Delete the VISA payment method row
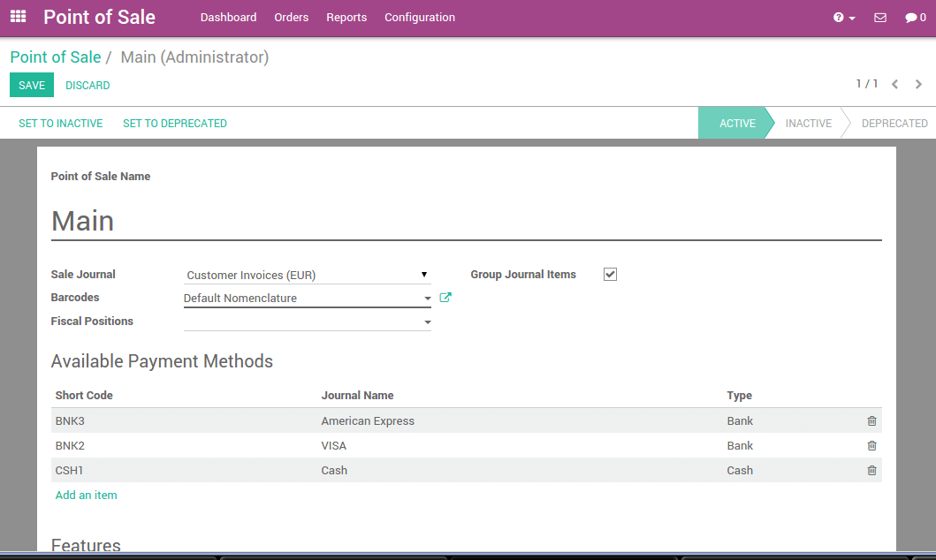This screenshot has height=560, width=936. tap(871, 446)
